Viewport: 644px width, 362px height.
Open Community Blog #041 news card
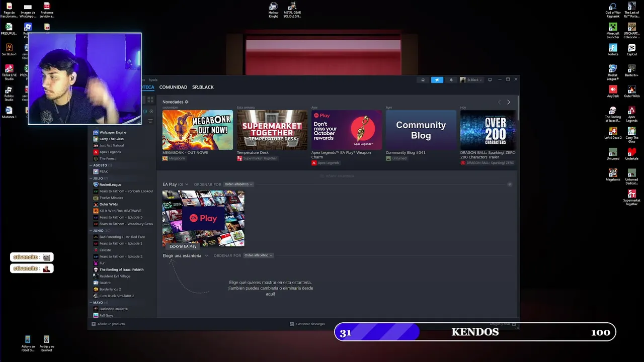[421, 130]
